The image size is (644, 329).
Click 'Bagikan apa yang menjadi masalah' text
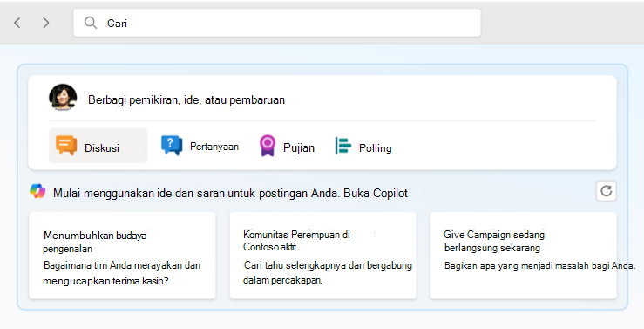pyautogui.click(x=517, y=265)
